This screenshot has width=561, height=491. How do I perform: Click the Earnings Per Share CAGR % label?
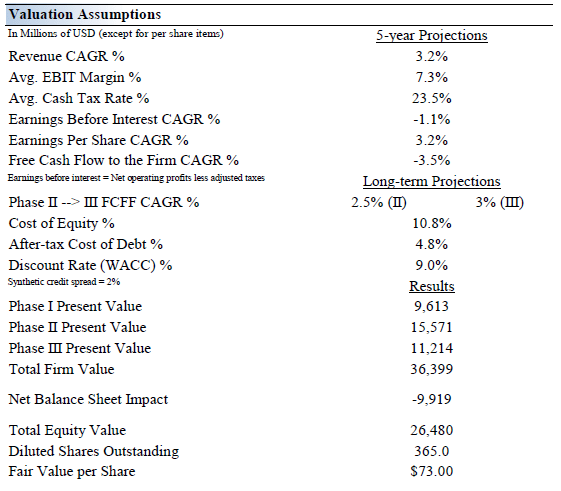click(98, 140)
